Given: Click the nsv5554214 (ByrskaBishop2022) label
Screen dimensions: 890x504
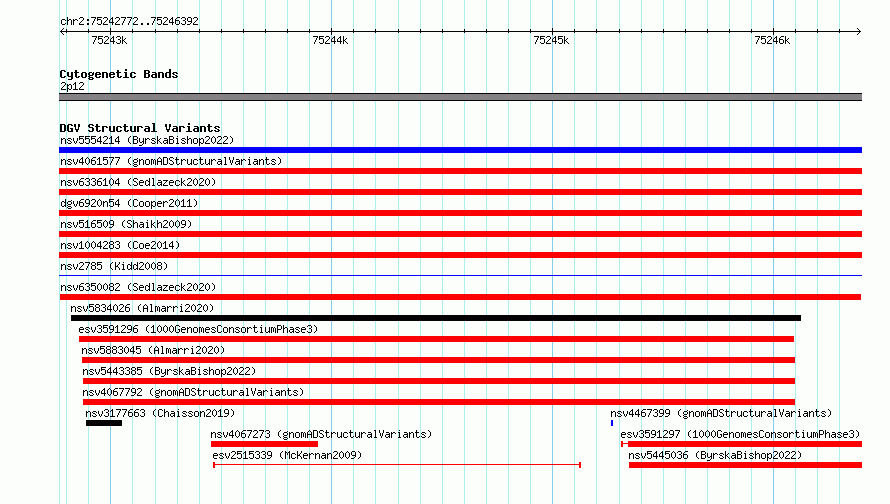Looking at the screenshot, I should [147, 140].
